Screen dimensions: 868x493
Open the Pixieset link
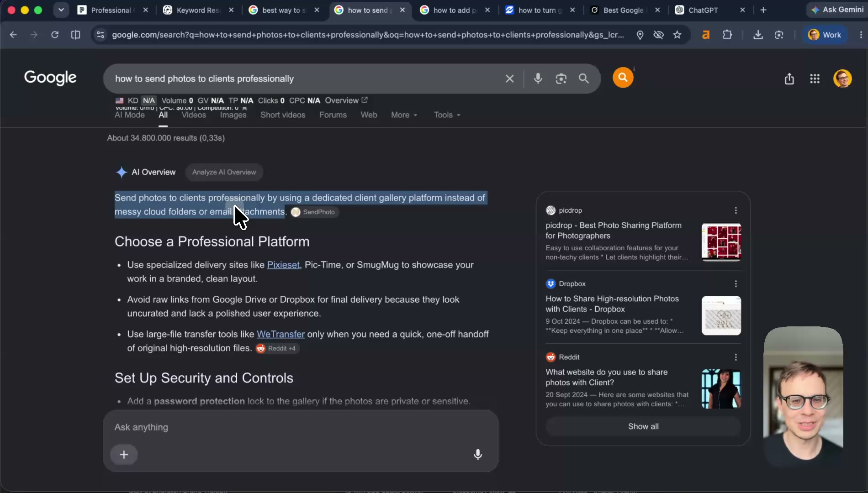click(x=283, y=265)
